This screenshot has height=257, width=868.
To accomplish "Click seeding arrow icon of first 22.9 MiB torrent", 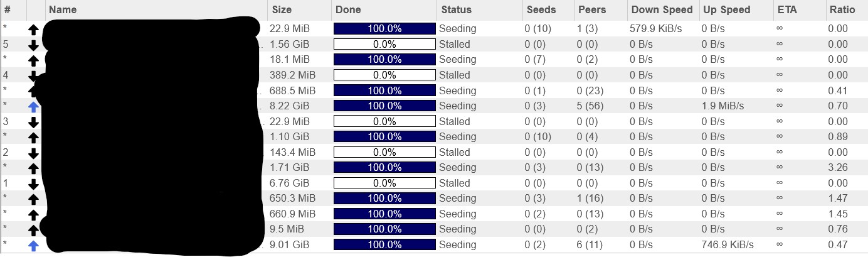I will (34, 30).
